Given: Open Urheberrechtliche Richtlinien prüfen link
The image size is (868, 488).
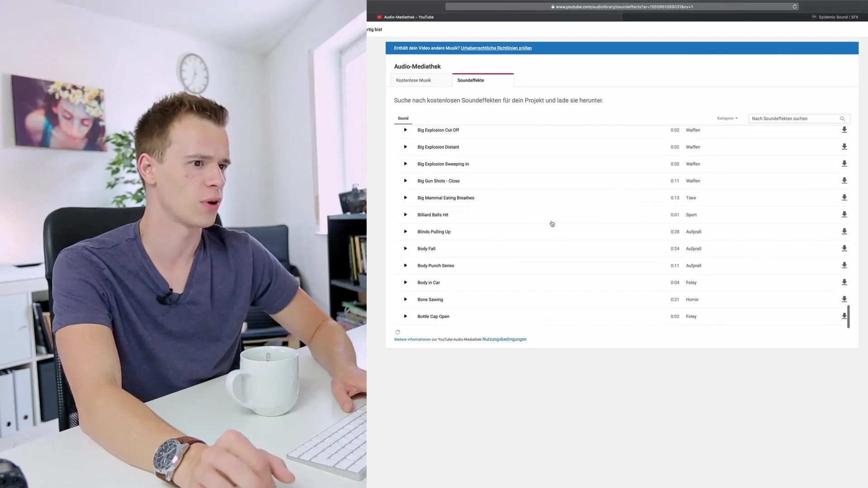Looking at the screenshot, I should (496, 48).
